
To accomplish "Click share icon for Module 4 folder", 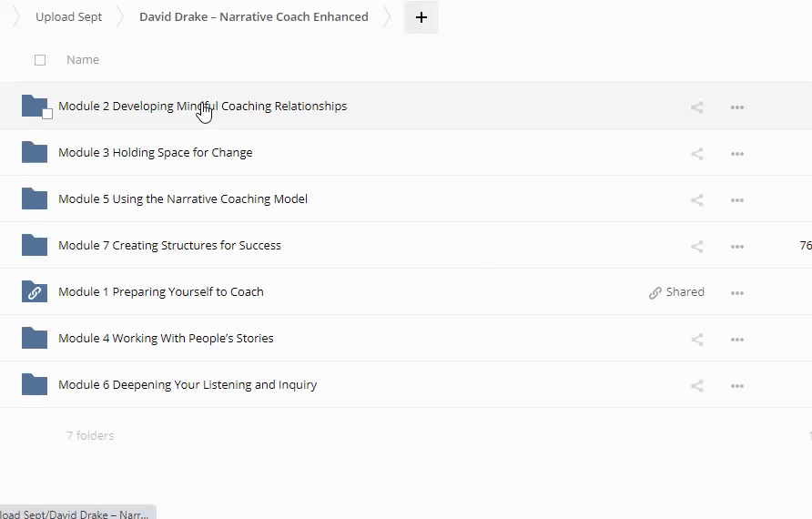I will click(696, 340).
